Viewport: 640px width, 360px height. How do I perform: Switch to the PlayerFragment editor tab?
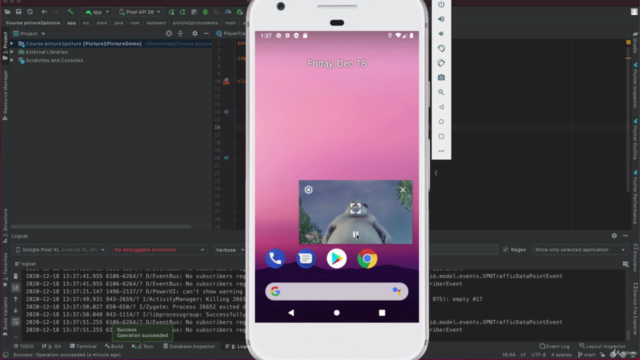(x=231, y=33)
